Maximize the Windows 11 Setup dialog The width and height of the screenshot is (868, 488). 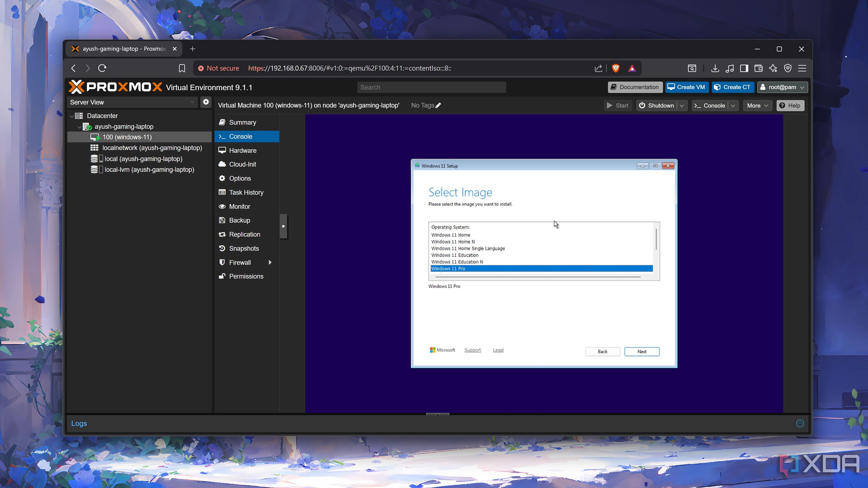655,166
